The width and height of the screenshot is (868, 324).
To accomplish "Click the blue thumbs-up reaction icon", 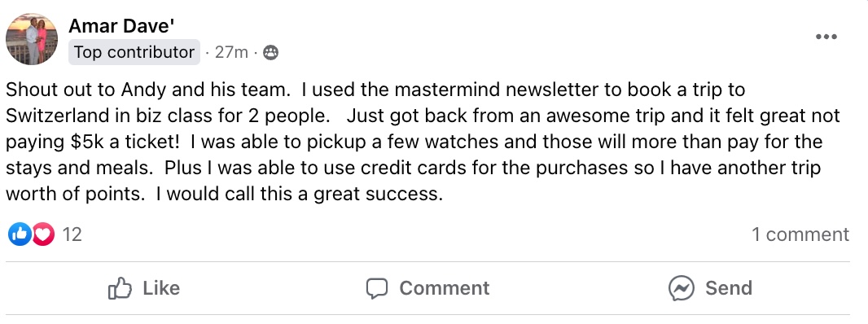I will point(19,234).
